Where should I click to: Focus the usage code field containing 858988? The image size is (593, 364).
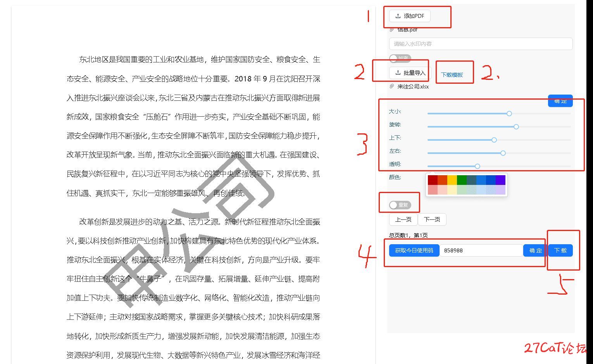481,250
